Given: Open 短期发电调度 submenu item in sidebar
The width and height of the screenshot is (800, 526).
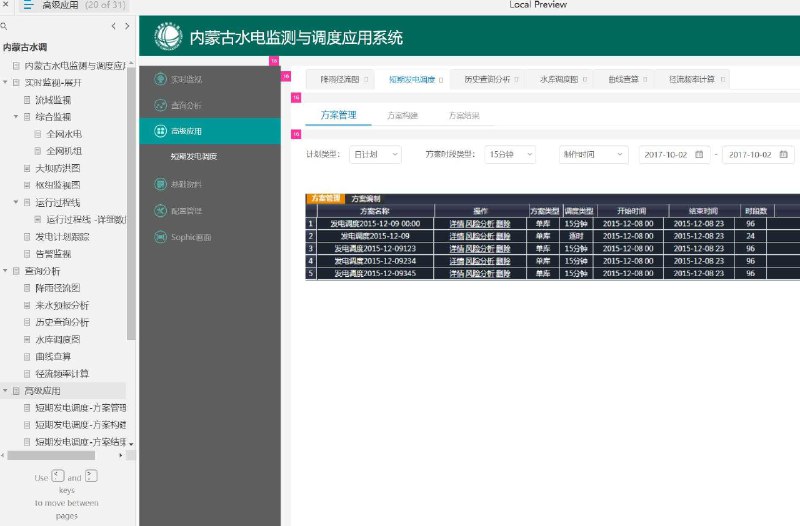Looking at the screenshot, I should (x=194, y=157).
